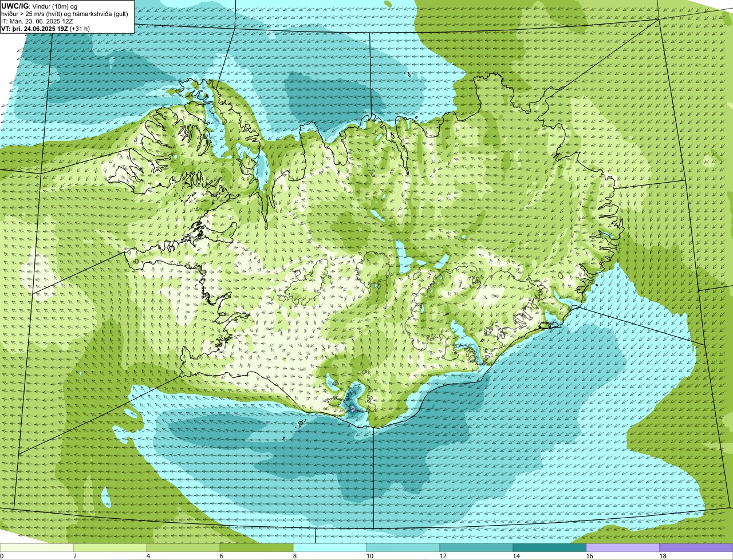
Task: Click the legend tick label '12'
Action: pyautogui.click(x=443, y=556)
